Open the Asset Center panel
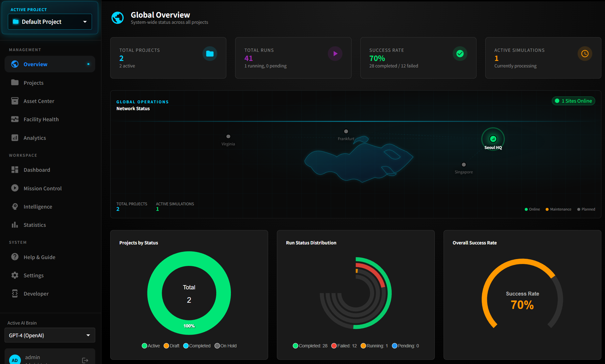Screen dimensions: 605x364 [x=39, y=101]
